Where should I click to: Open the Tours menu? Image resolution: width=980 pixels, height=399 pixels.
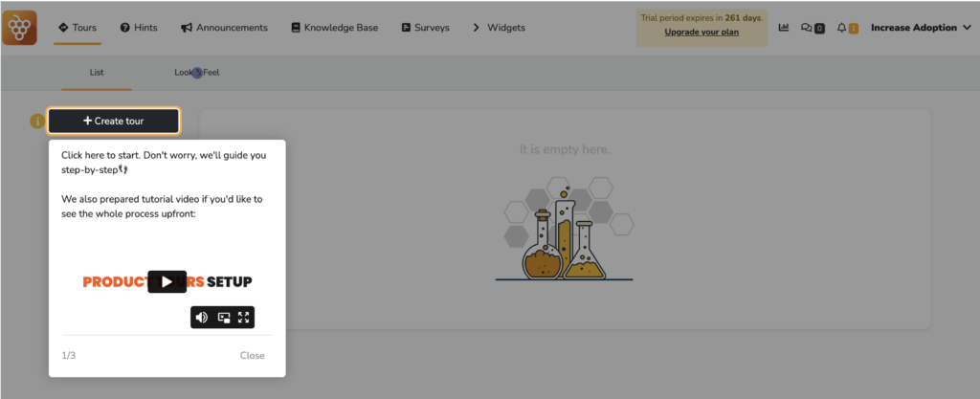coord(78,28)
